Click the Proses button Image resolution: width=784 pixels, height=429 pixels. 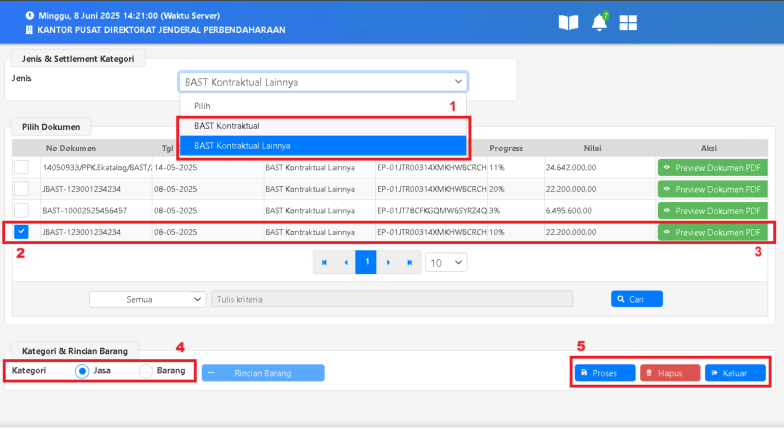click(x=605, y=373)
